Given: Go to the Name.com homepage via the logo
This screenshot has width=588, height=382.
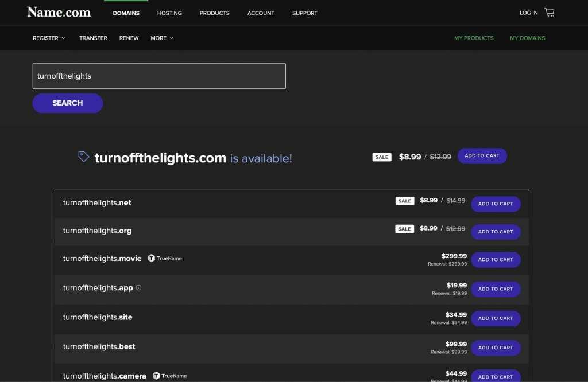Looking at the screenshot, I should [x=59, y=13].
